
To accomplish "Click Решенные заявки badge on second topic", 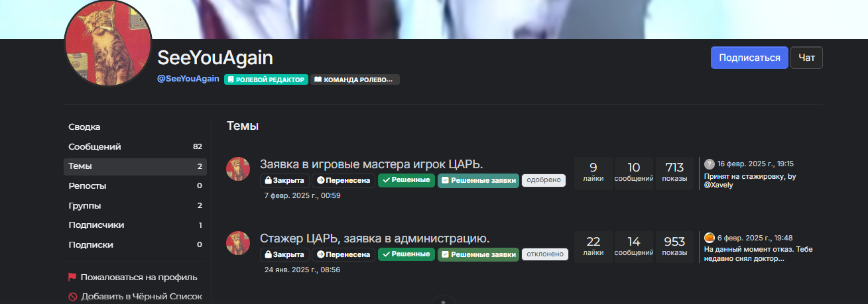I will click(478, 254).
